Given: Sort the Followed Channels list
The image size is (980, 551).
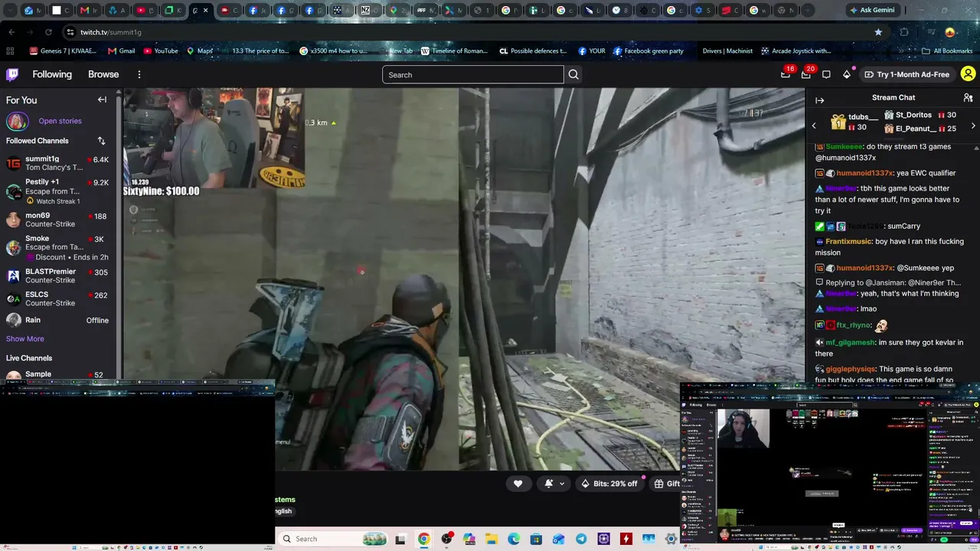Looking at the screenshot, I should tap(101, 141).
